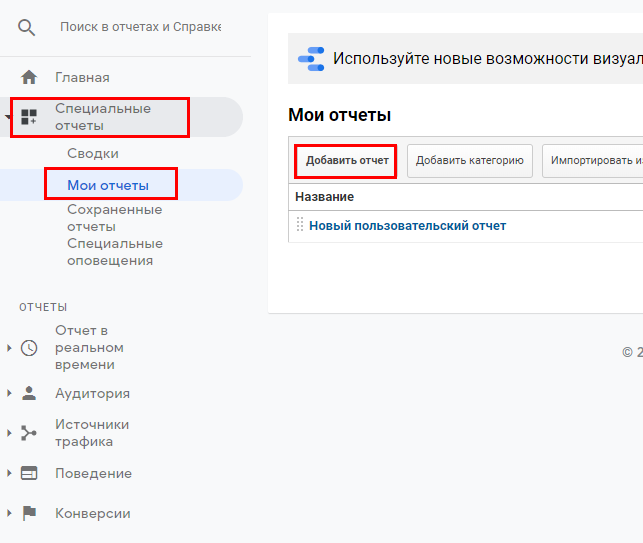Viewport: 643px width, 543px height.
Task: Expand the Конверсии section arrow
Action: tap(9, 513)
